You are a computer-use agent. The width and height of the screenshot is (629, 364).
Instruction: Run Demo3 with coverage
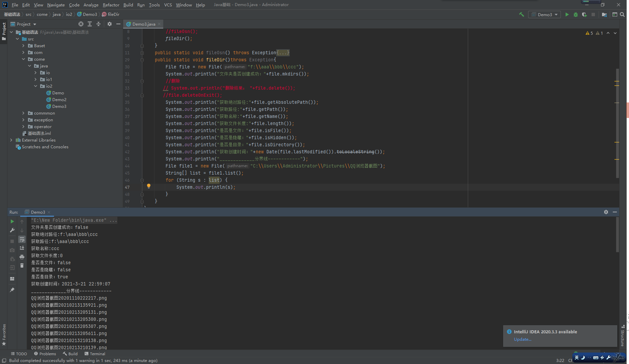[x=584, y=14]
